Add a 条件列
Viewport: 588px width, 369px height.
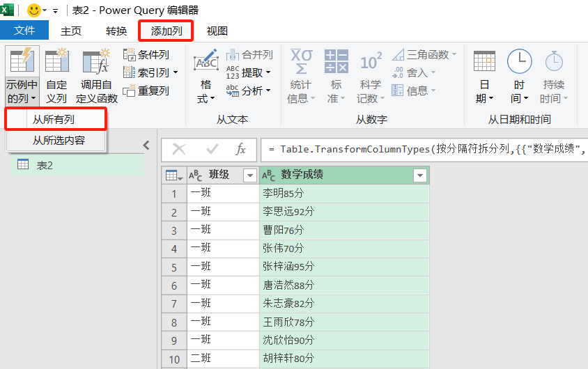pyautogui.click(x=146, y=55)
